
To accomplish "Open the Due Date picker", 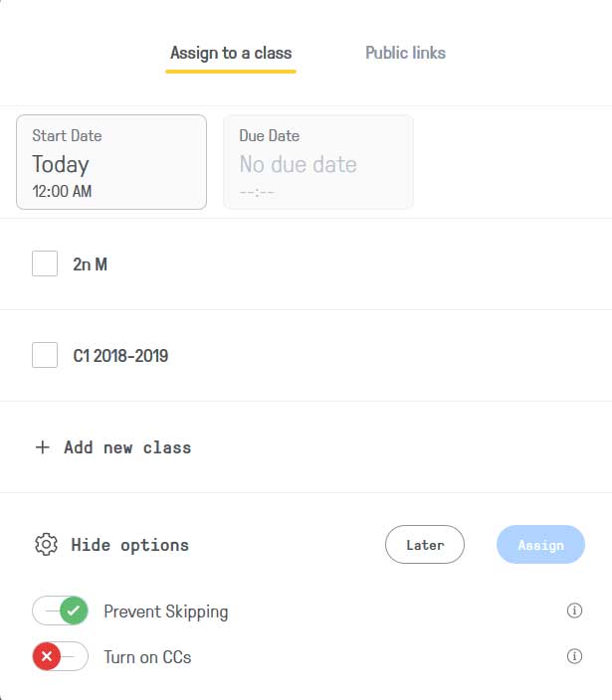I will (x=318, y=162).
